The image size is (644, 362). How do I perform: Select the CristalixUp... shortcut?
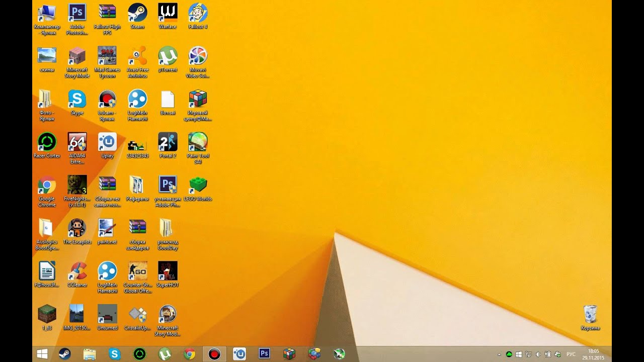[137, 318]
